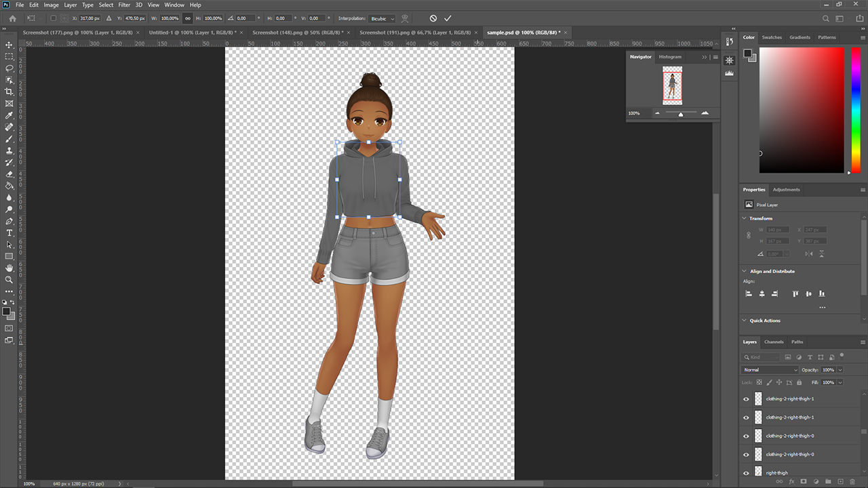Viewport: 868px width, 488px height.
Task: Open the Paths tab
Action: [x=797, y=342]
